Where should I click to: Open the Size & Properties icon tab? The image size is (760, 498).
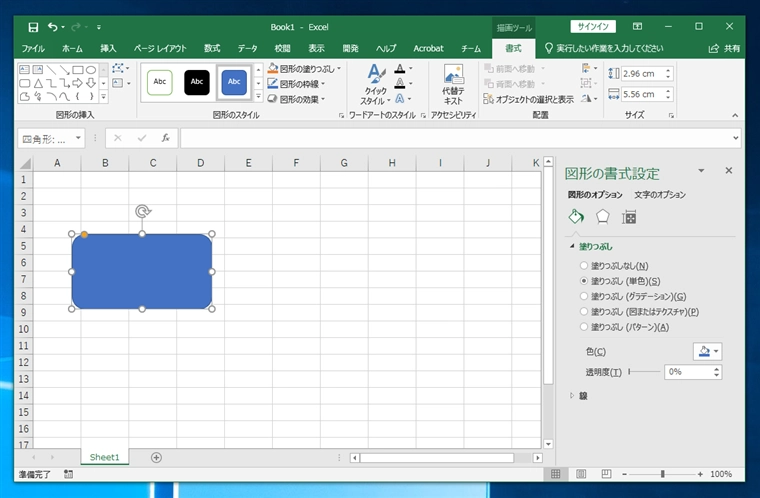pyautogui.click(x=629, y=217)
